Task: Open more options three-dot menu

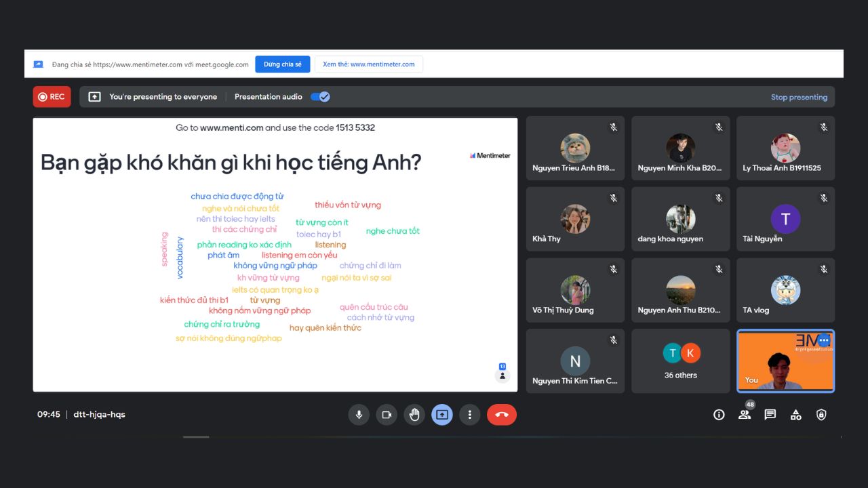Action: tap(469, 415)
